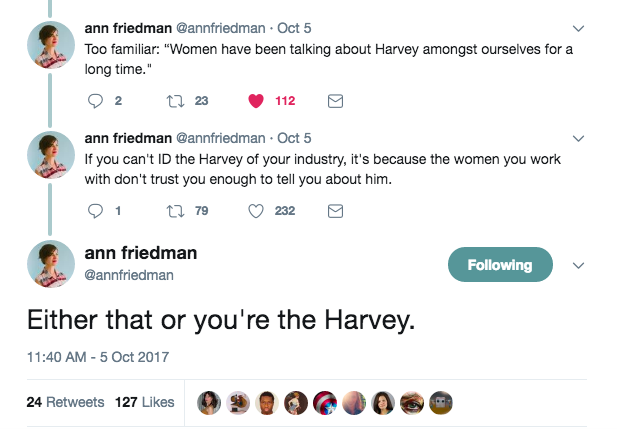Send 'Too familiar' tweet via direct message
Image resolution: width=617 pixels, height=429 pixels.
pyautogui.click(x=336, y=101)
